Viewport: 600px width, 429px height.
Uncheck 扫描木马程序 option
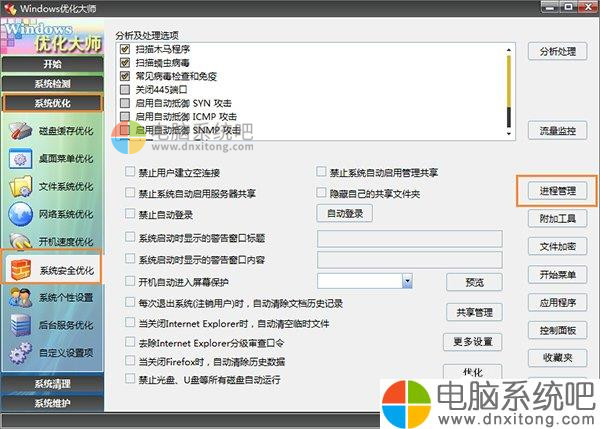tap(125, 49)
